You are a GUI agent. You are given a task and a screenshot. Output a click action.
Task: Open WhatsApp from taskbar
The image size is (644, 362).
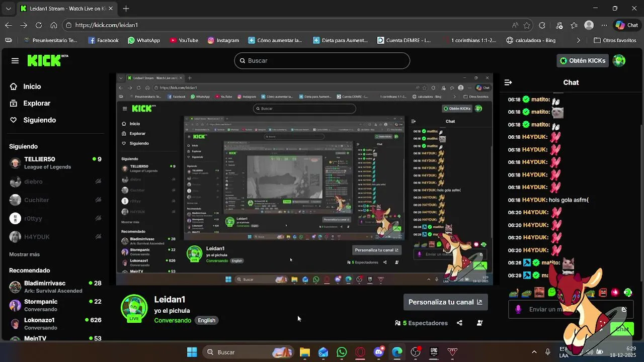342,352
